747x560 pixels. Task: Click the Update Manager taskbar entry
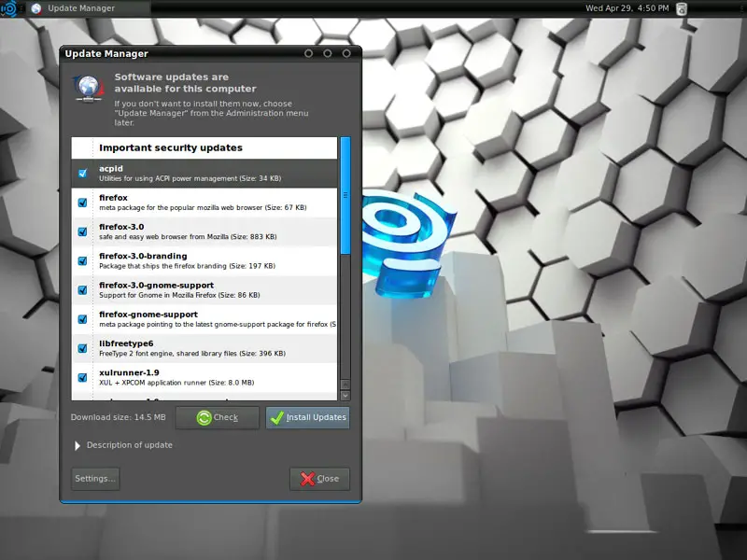(x=88, y=8)
